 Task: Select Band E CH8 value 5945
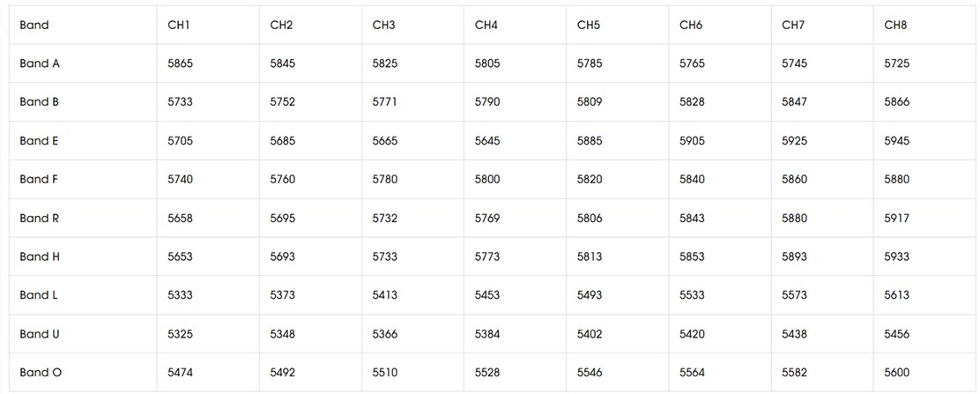point(897,141)
